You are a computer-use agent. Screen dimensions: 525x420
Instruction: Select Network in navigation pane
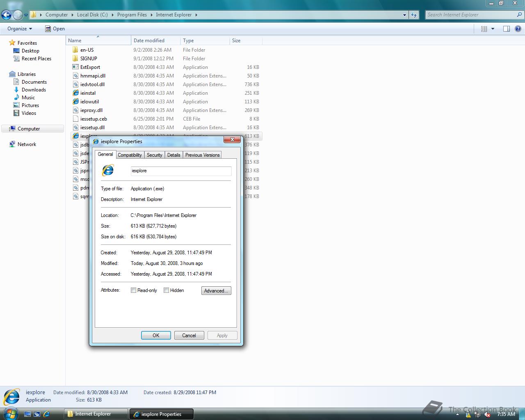point(27,144)
